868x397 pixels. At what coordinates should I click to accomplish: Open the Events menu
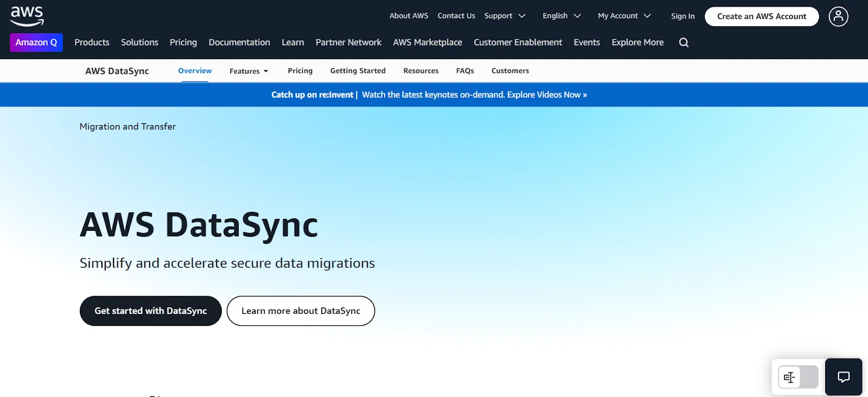[587, 42]
